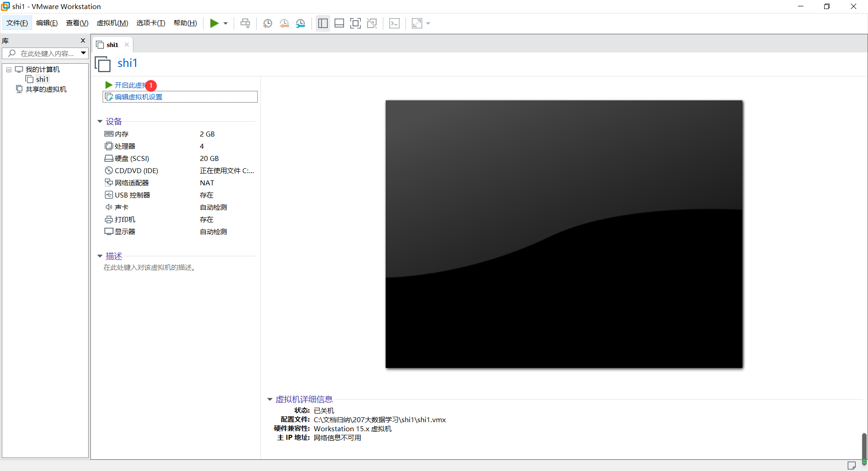
Task: Click the 内存 memory chip icon
Action: point(109,134)
